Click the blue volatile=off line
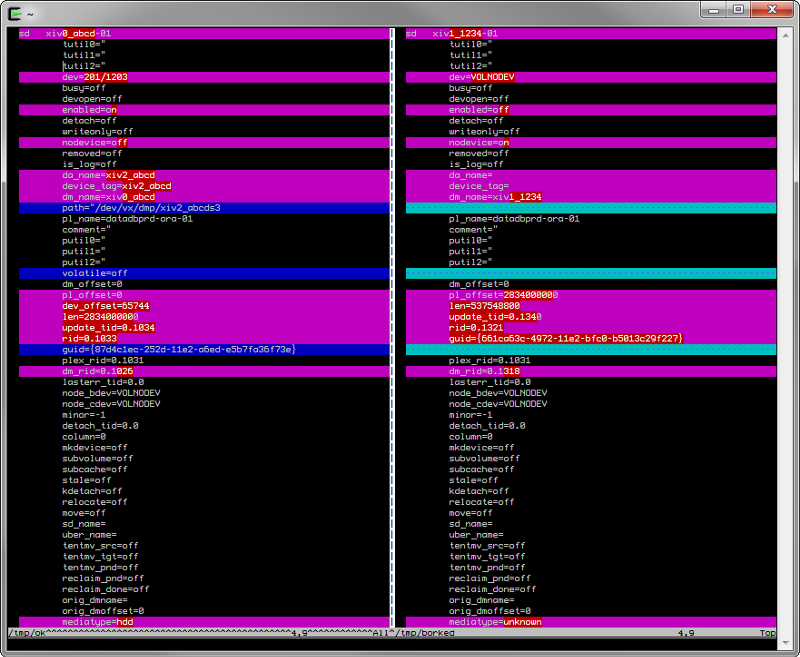This screenshot has height=657, width=800. click(95, 273)
